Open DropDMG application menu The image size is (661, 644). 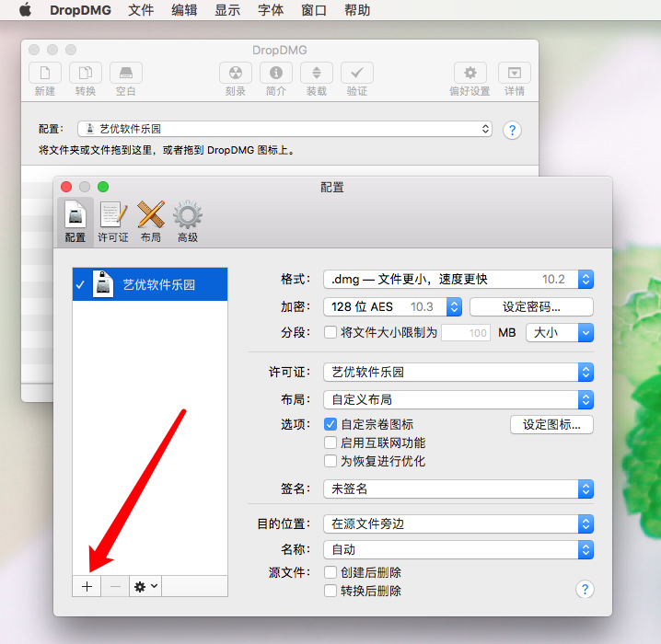[80, 10]
